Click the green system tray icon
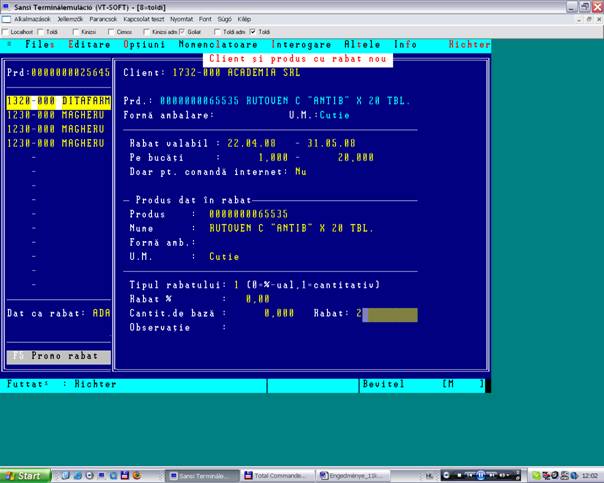 (536, 476)
